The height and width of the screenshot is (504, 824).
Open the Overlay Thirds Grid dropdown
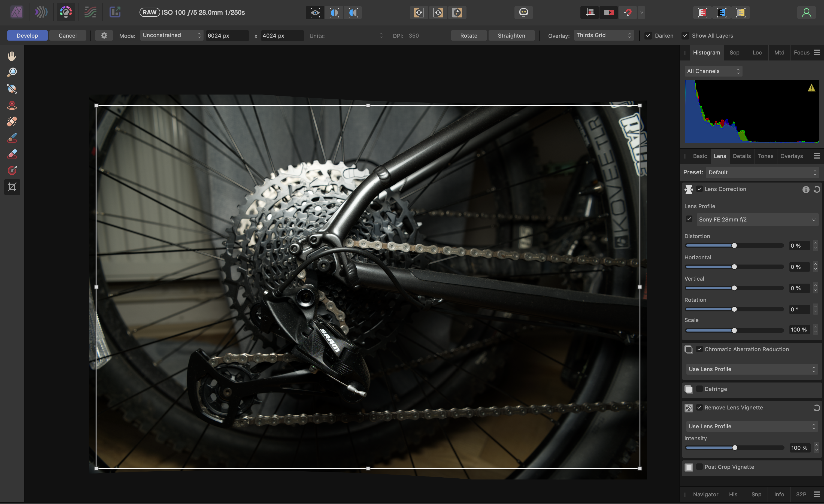[604, 35]
